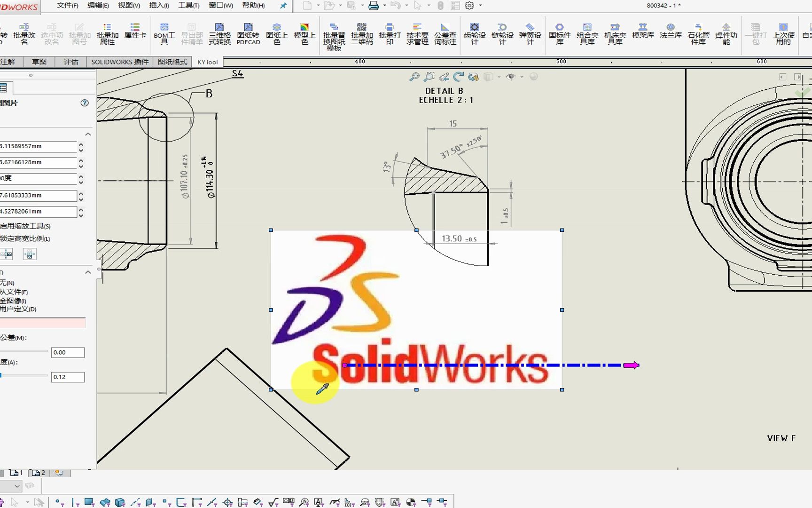
Task: Open the property card tool
Action: click(135, 31)
